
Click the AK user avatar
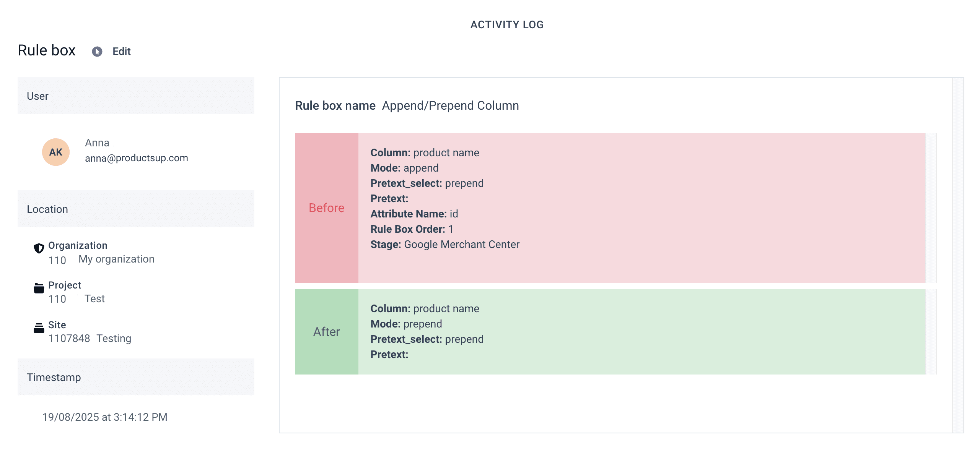[x=56, y=152]
